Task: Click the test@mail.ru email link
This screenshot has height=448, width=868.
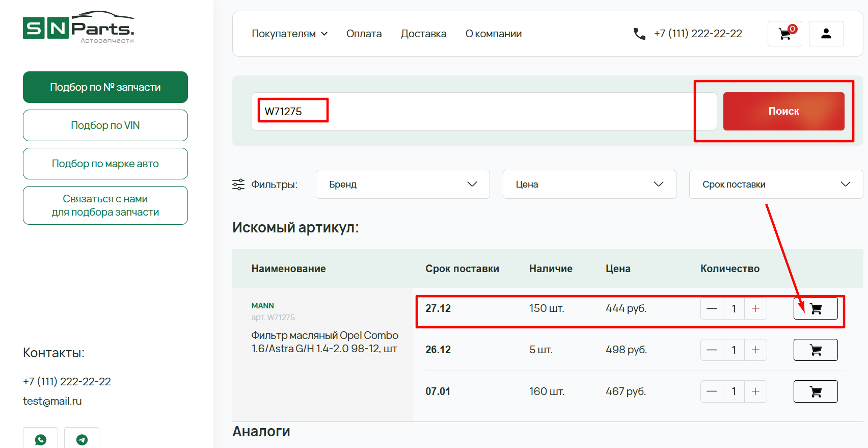Action: click(52, 401)
